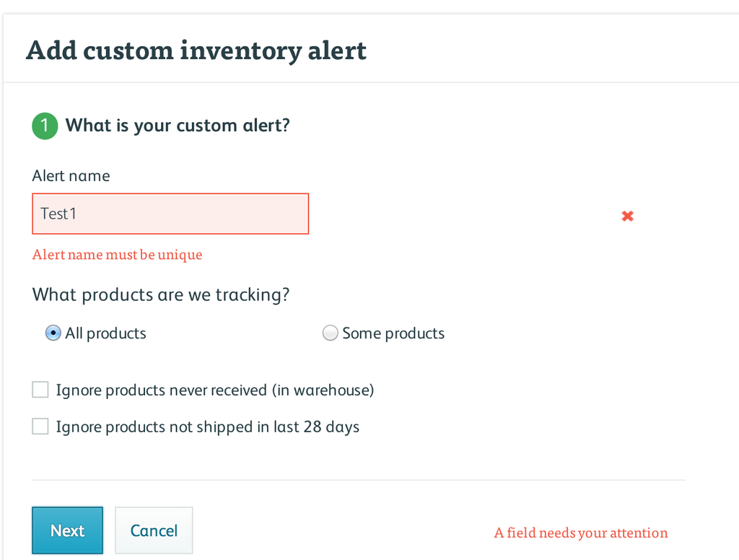Click the divider line above the Next button
The image size is (739, 560).
tap(359, 480)
